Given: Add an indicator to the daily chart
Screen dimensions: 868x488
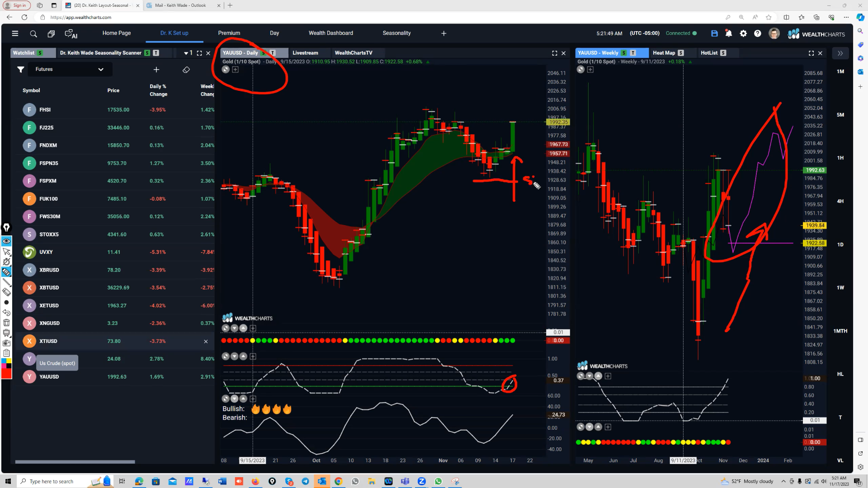Looking at the screenshot, I should pyautogui.click(x=236, y=70).
